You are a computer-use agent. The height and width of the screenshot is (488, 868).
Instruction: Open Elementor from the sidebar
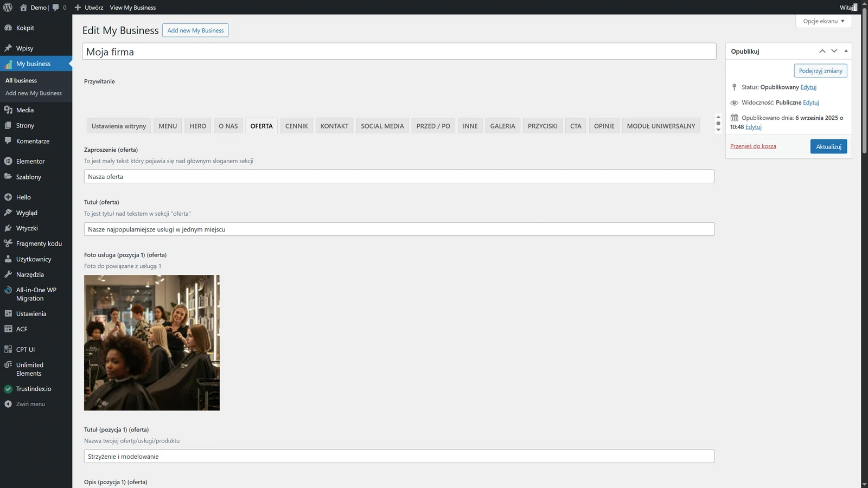tap(30, 161)
